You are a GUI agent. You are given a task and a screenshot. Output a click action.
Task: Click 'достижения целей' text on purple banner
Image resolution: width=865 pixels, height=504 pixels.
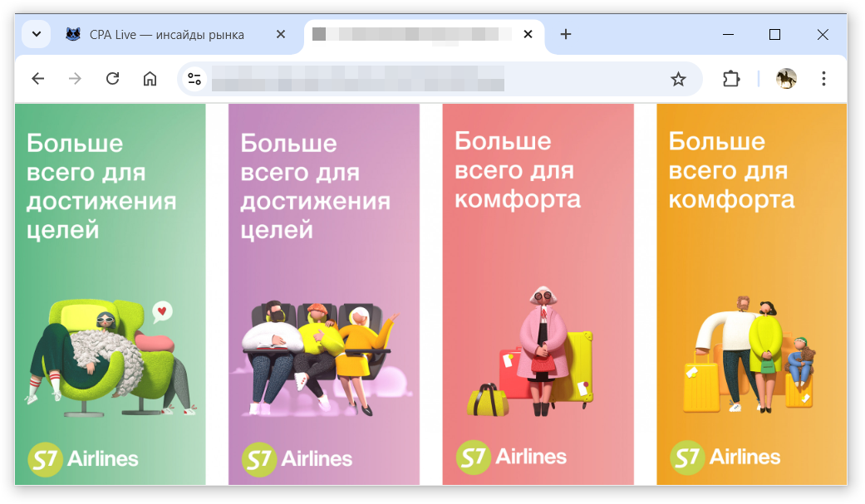(316, 216)
